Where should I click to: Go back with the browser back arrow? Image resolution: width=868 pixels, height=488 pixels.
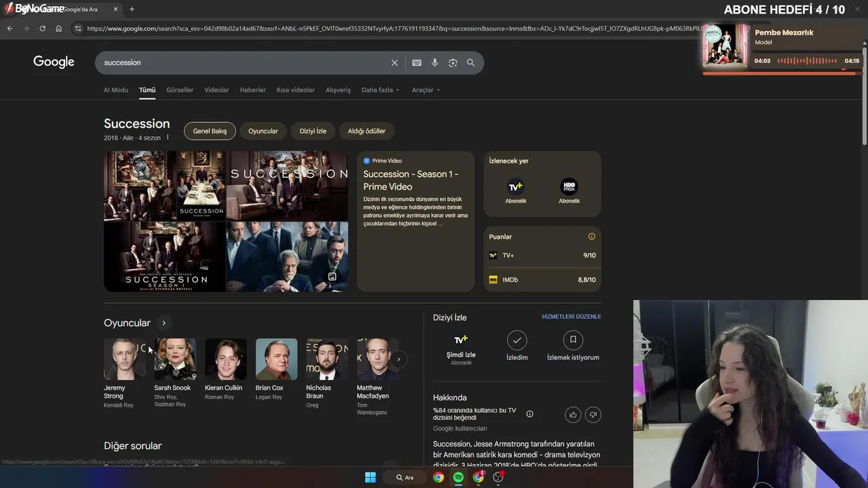[x=9, y=28]
